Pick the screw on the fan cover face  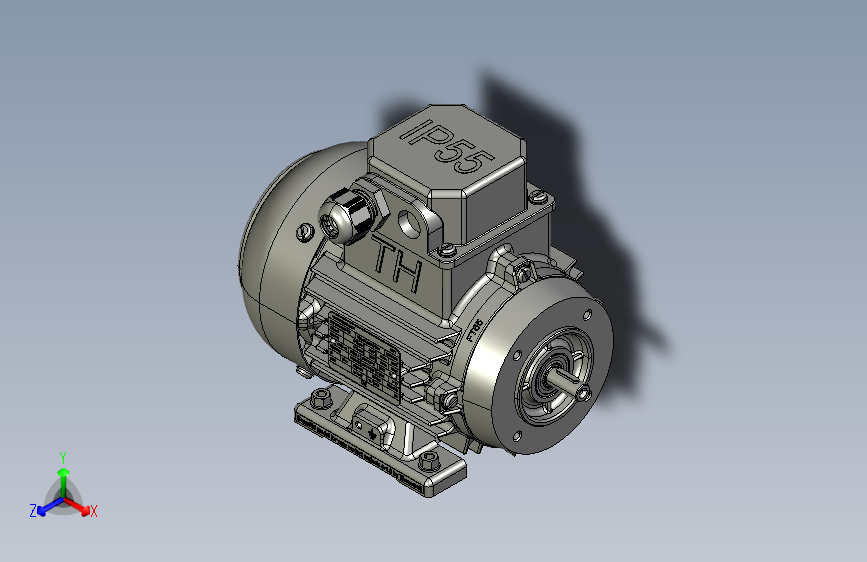[305, 231]
